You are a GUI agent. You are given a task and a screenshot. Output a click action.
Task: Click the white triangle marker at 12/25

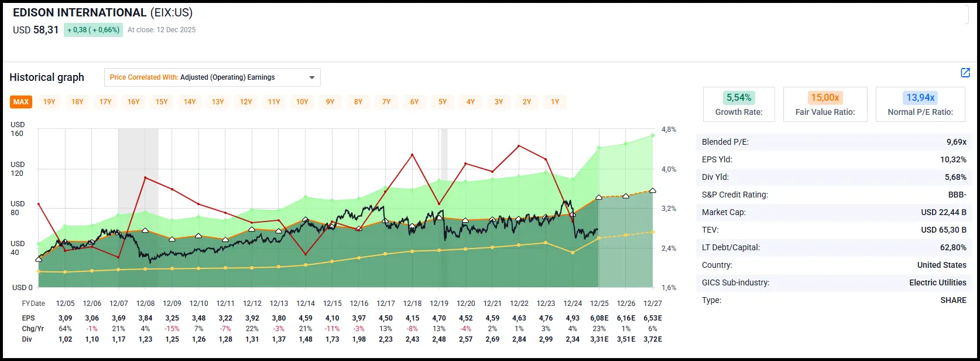point(598,197)
